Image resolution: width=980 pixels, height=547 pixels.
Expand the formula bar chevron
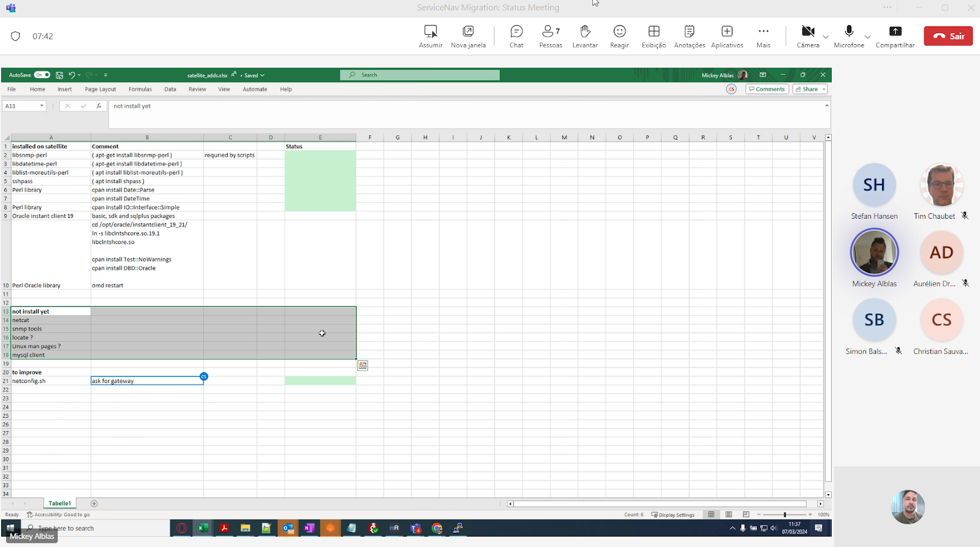(x=826, y=105)
